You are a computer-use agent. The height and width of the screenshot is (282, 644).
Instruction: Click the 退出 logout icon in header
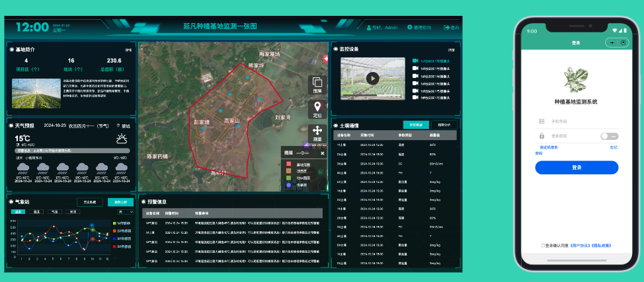click(x=446, y=28)
